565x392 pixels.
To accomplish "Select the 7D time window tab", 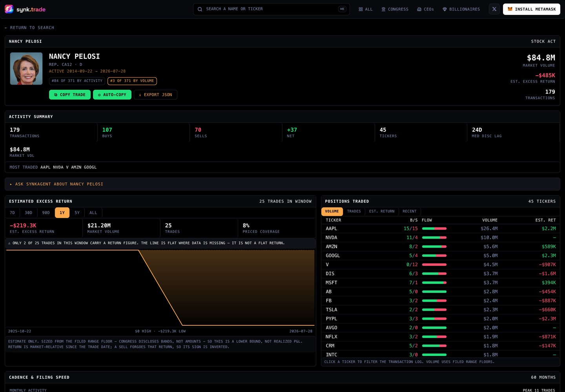I will pyautogui.click(x=12, y=213).
